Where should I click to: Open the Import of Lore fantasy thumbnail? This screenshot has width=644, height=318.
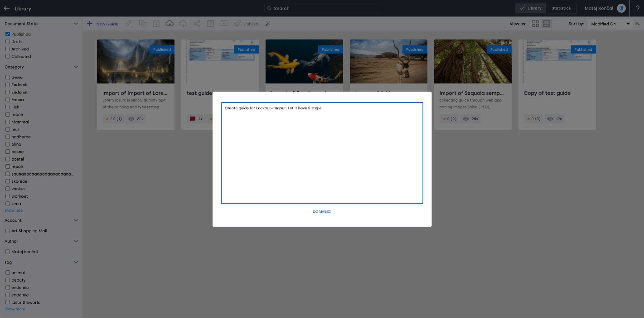pyautogui.click(x=136, y=61)
